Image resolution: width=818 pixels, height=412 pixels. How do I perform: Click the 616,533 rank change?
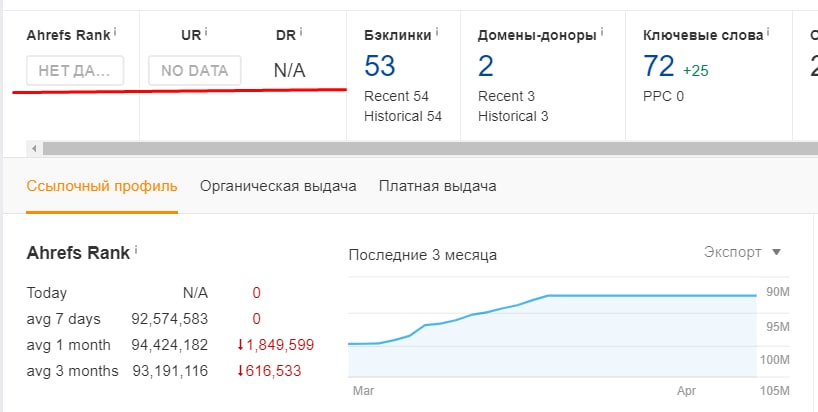(x=269, y=371)
